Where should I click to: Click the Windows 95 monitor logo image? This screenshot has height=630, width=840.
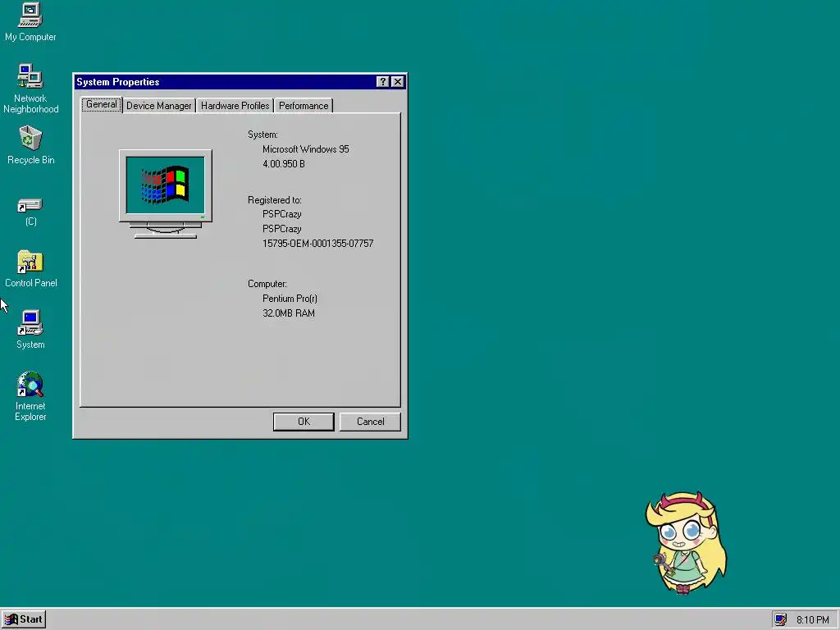166,194
